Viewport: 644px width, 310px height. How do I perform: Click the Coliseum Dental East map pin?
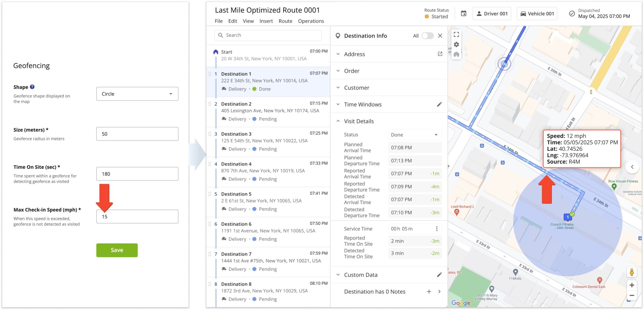pos(599,280)
